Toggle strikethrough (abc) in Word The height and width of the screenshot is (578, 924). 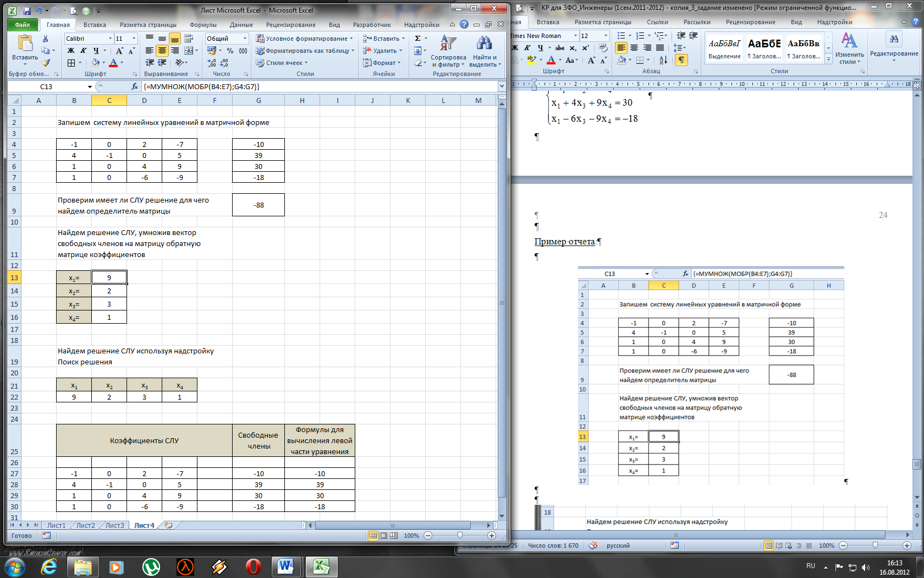tap(560, 48)
